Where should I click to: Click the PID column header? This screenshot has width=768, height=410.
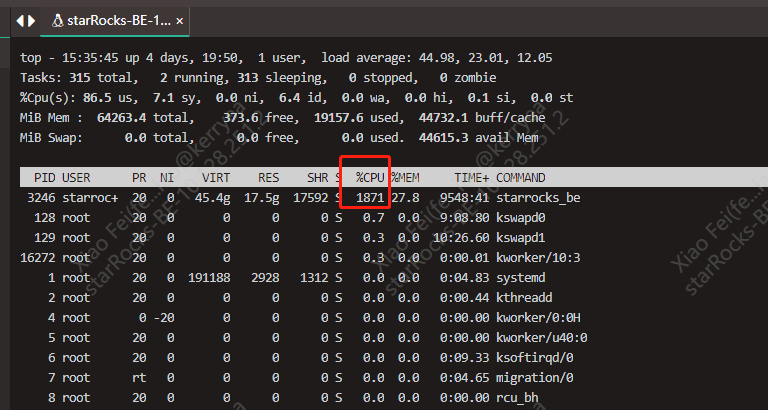(44, 177)
